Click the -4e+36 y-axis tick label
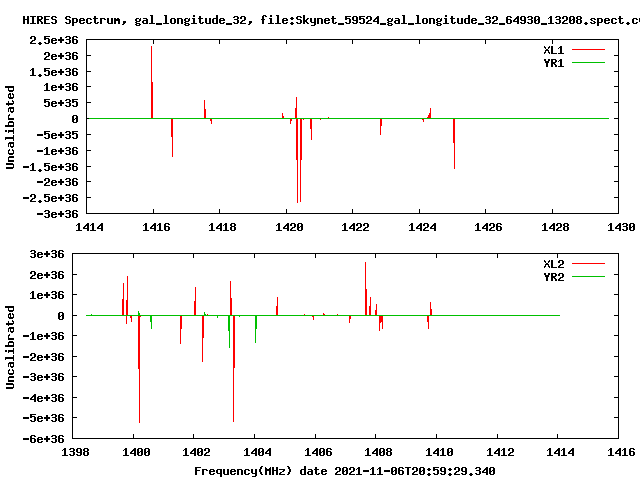 tap(43, 397)
